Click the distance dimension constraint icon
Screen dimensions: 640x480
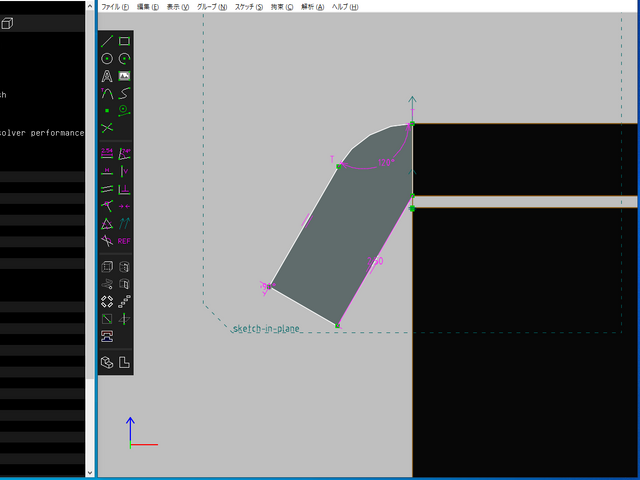107,153
